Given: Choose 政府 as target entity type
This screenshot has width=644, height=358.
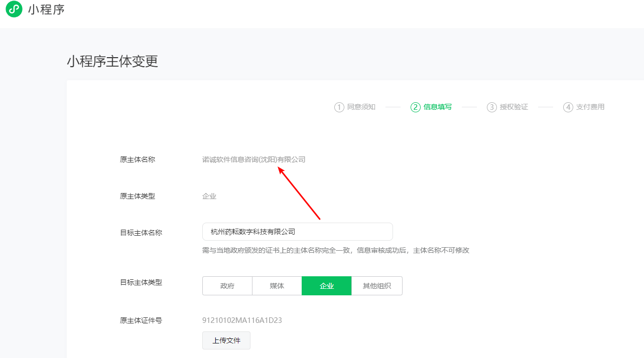Looking at the screenshot, I should (227, 286).
